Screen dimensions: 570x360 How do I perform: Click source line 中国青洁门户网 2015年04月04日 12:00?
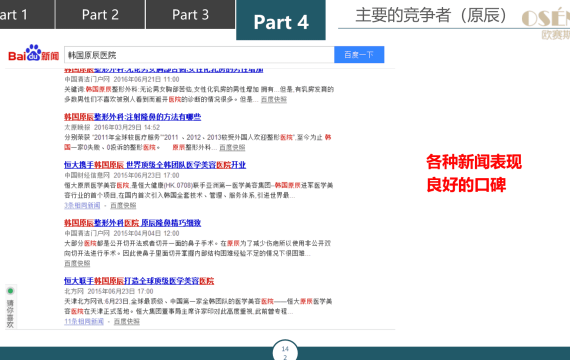click(122, 233)
